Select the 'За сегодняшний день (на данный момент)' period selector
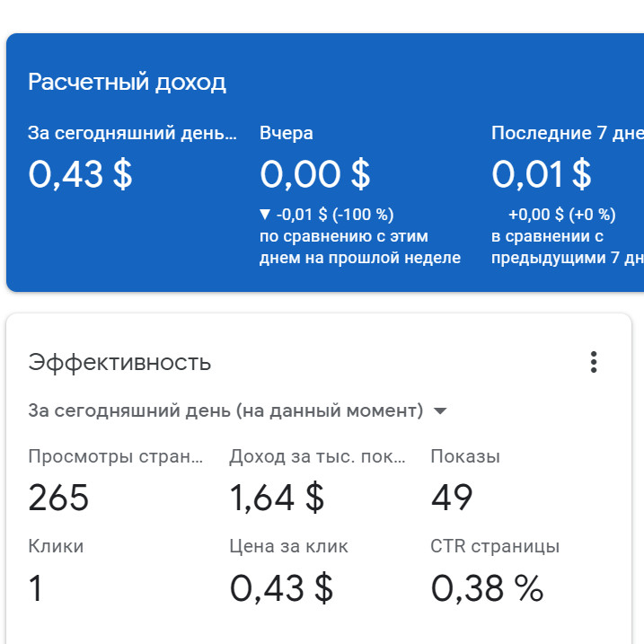The width and height of the screenshot is (644, 644). [225, 411]
